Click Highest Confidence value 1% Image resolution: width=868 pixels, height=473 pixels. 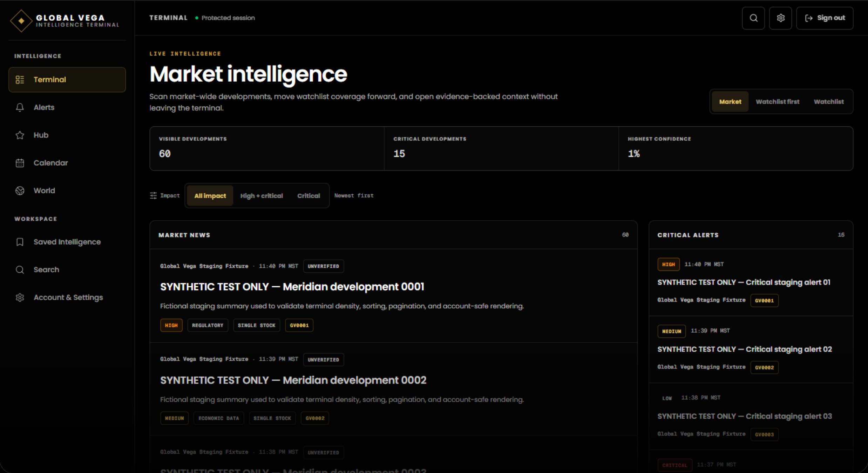[x=633, y=154]
